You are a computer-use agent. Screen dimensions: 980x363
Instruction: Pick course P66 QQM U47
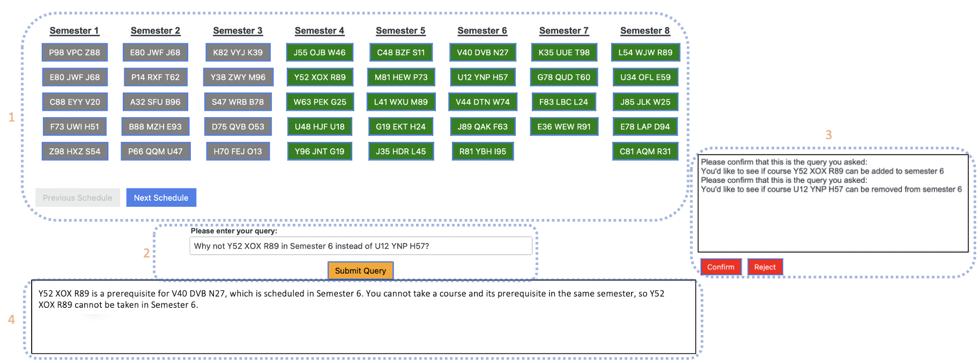(x=155, y=151)
